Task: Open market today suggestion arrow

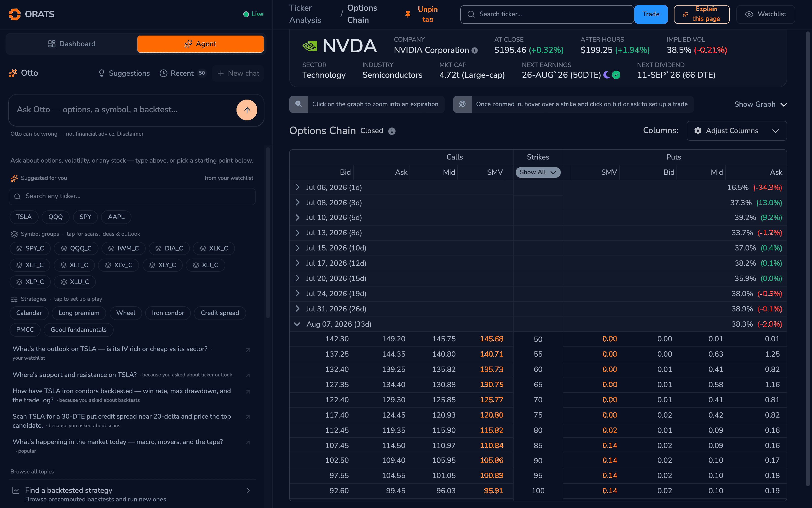Action: (248, 442)
